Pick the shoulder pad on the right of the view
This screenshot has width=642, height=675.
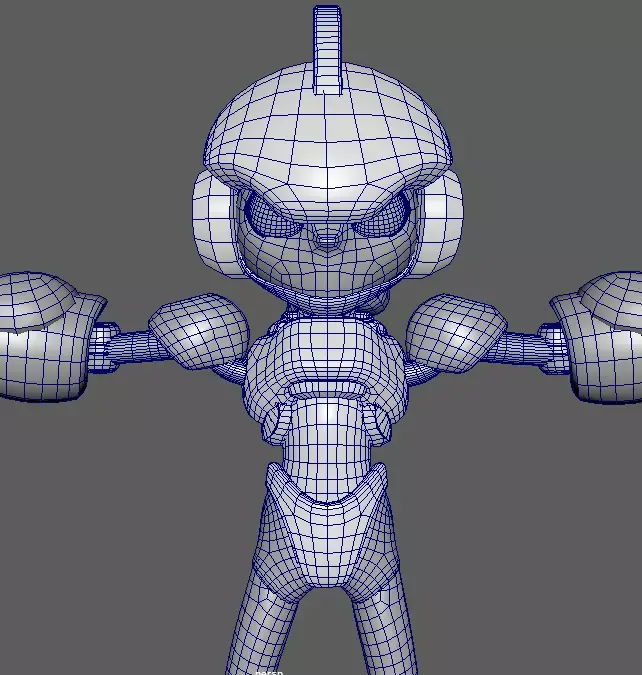coord(456,332)
